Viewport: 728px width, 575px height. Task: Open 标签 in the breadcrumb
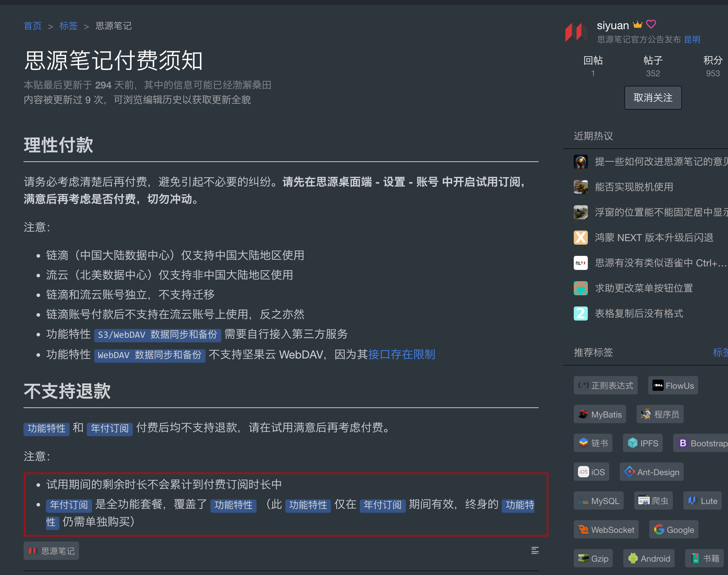coord(68,26)
